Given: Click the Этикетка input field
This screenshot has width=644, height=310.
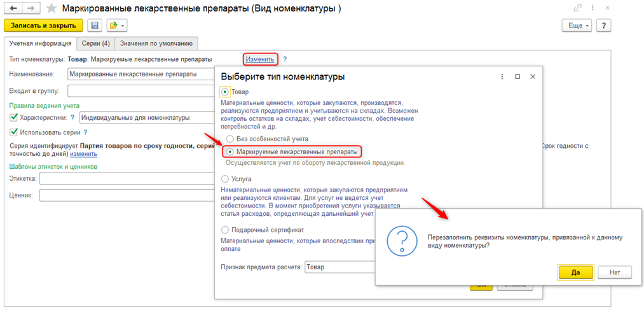Looking at the screenshot, I should [127, 180].
